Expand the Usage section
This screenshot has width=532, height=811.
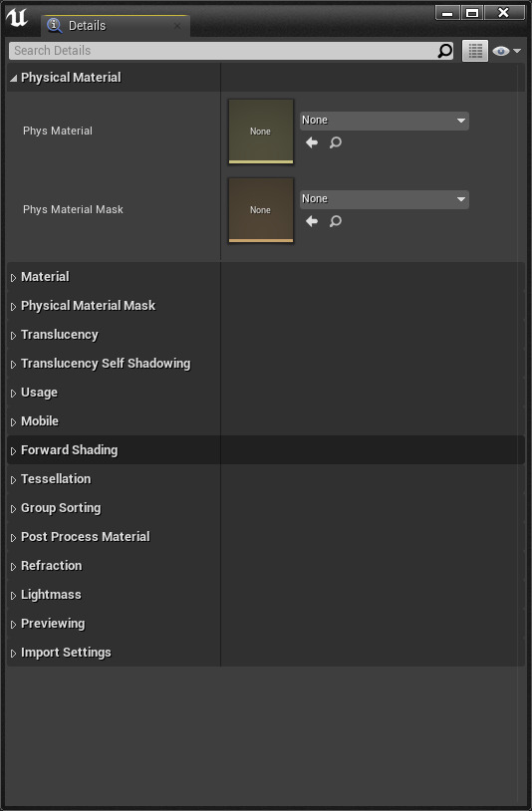pyautogui.click(x=13, y=394)
